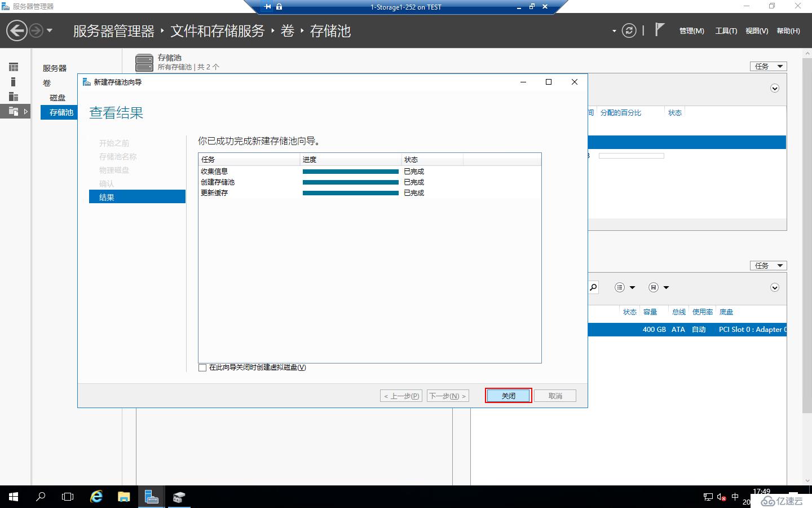Screen dimensions: 812x508
Task: Open the Windows Start button
Action: (x=14, y=497)
